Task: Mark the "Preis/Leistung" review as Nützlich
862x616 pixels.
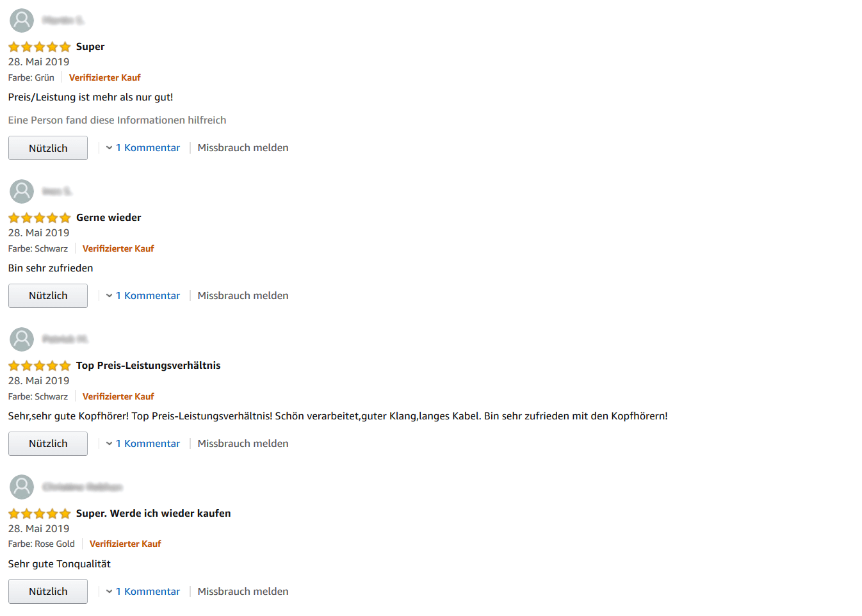Action: tap(48, 148)
